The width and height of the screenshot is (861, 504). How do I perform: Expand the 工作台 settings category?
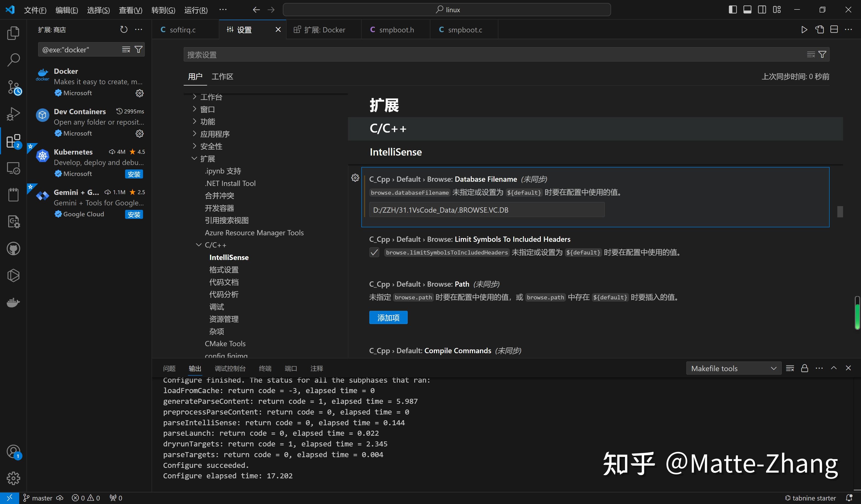[x=212, y=97]
